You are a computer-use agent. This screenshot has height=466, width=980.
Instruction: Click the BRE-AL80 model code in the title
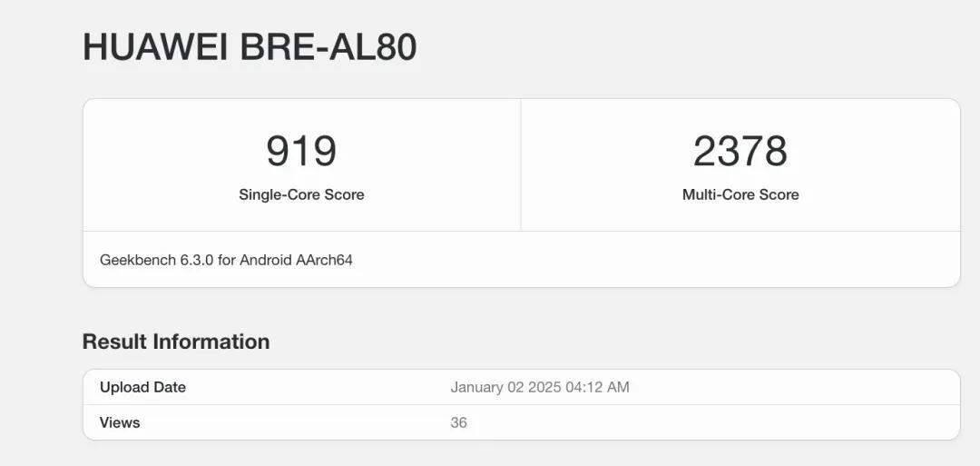[x=328, y=47]
